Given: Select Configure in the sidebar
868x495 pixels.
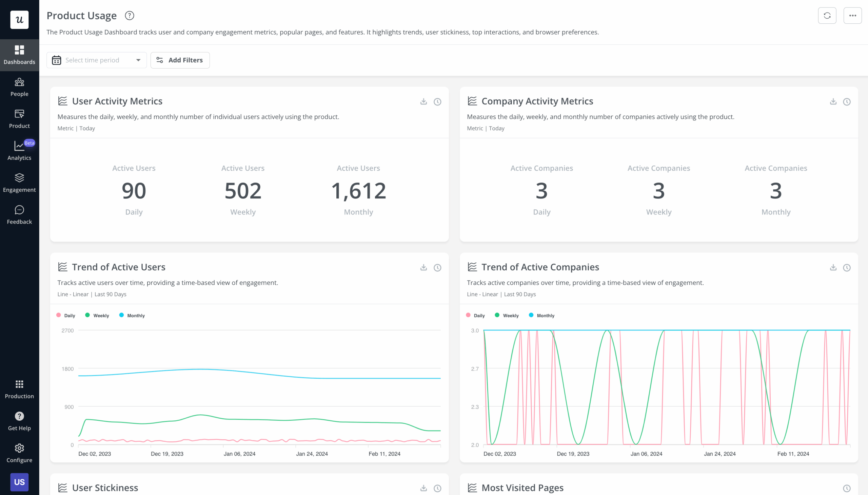Looking at the screenshot, I should (19, 452).
